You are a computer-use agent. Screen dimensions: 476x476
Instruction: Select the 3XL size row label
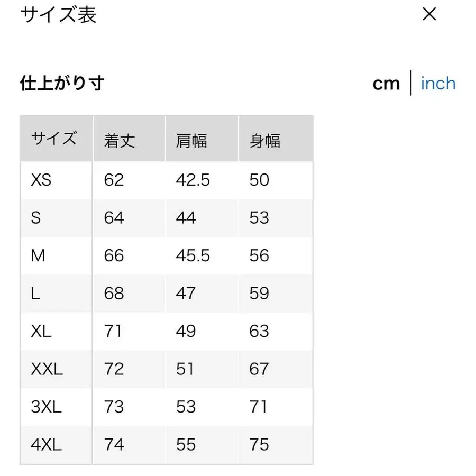[46, 407]
